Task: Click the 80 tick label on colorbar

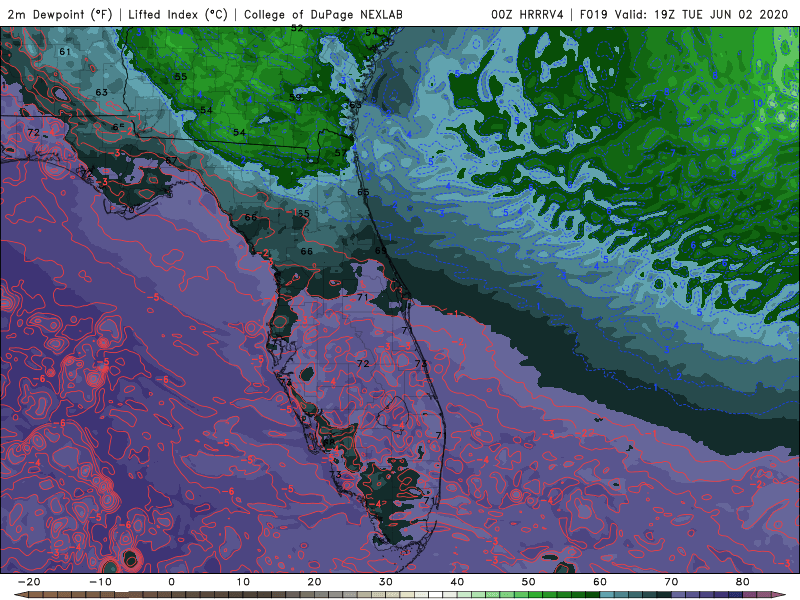Action: [743, 582]
